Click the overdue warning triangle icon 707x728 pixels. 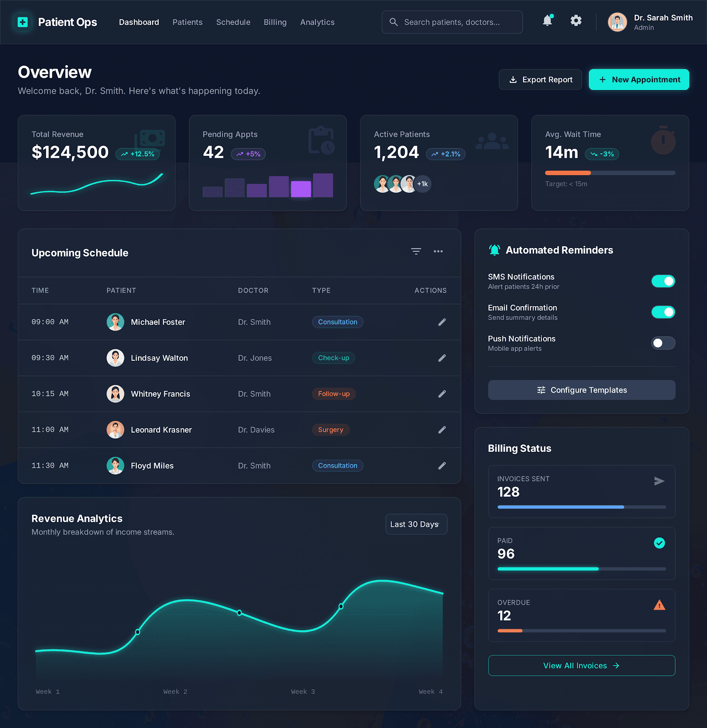[659, 605]
